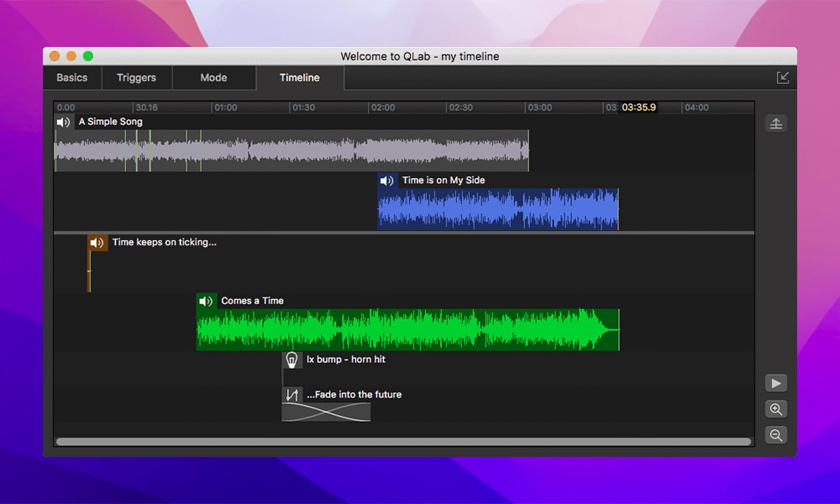This screenshot has height=504, width=840.
Task: Mute 'Time is on My Side' via its speaker icon
Action: point(387,180)
